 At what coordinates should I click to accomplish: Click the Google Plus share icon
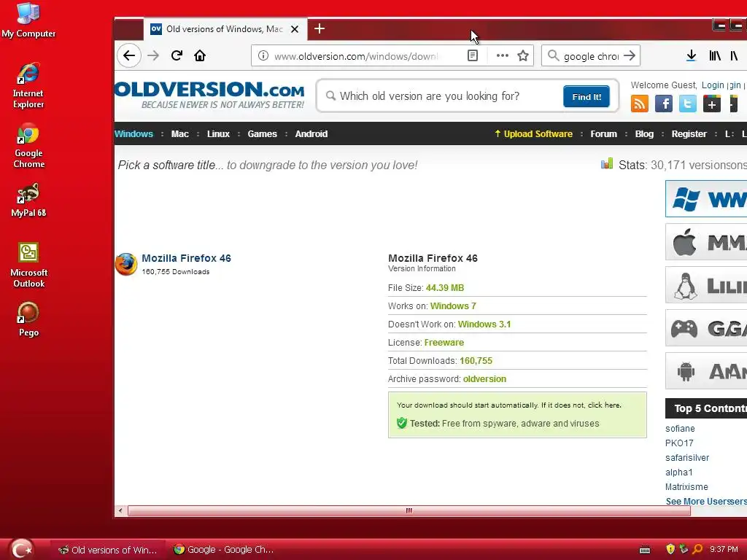tap(712, 104)
